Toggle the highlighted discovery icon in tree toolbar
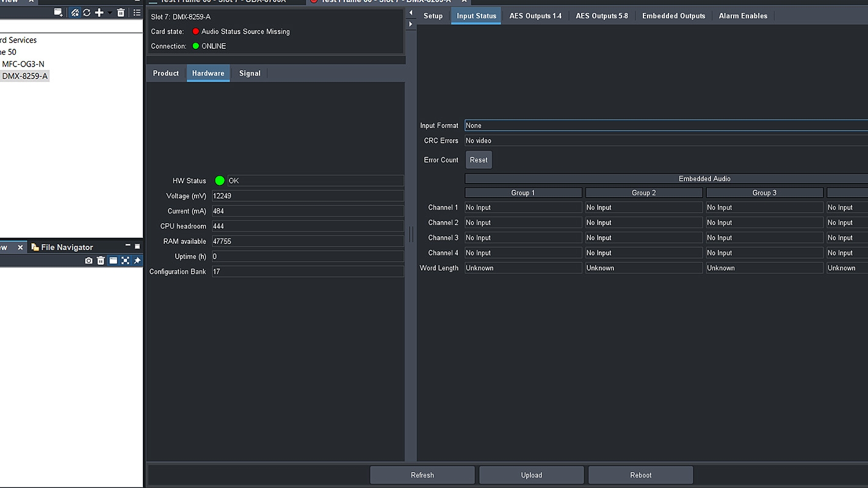The image size is (868, 488). pyautogui.click(x=74, y=12)
